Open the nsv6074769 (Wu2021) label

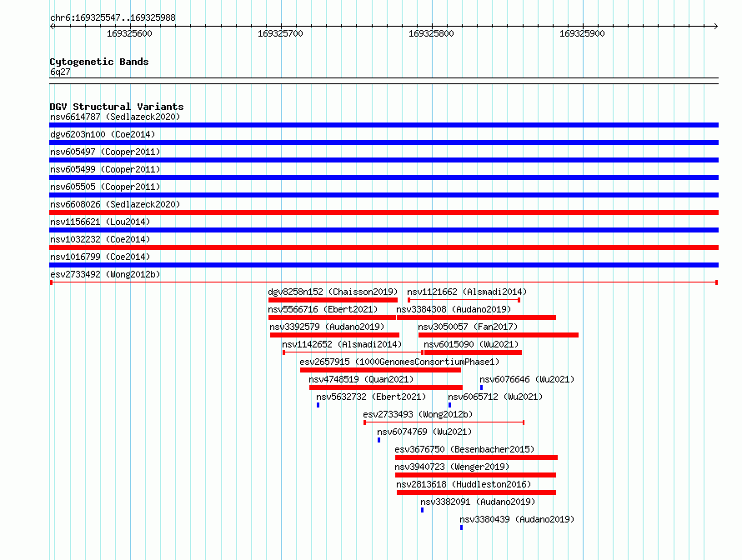click(x=424, y=432)
